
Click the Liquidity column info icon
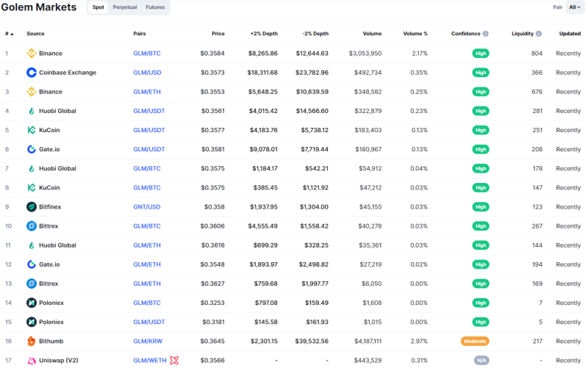pos(539,34)
